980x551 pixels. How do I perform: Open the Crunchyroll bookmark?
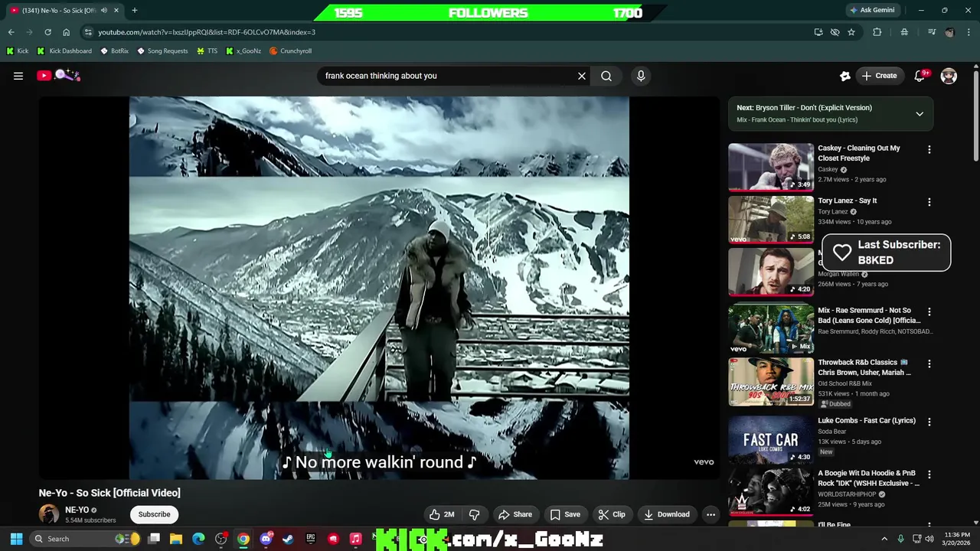point(290,51)
